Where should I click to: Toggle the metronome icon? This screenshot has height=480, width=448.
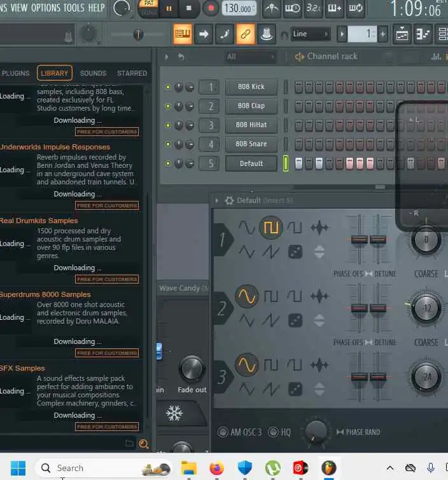(272, 8)
